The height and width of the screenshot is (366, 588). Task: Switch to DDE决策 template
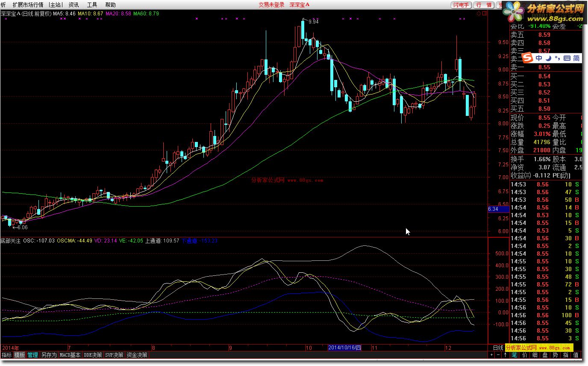[x=93, y=355]
